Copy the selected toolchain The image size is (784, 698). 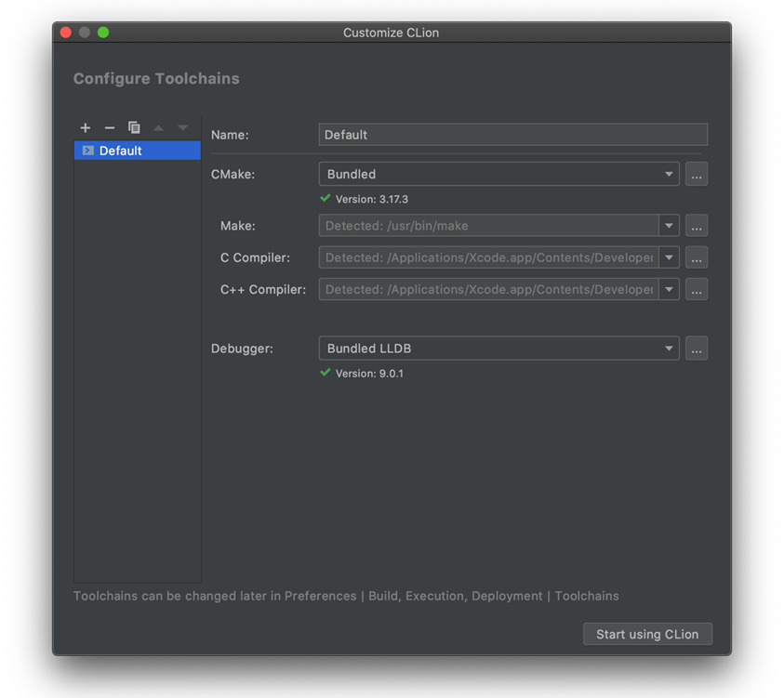(134, 128)
